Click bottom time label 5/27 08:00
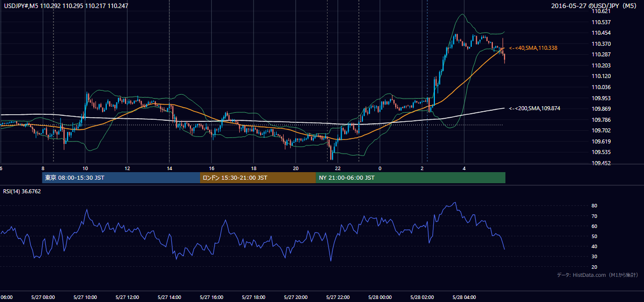The image size is (644, 302). [43, 297]
